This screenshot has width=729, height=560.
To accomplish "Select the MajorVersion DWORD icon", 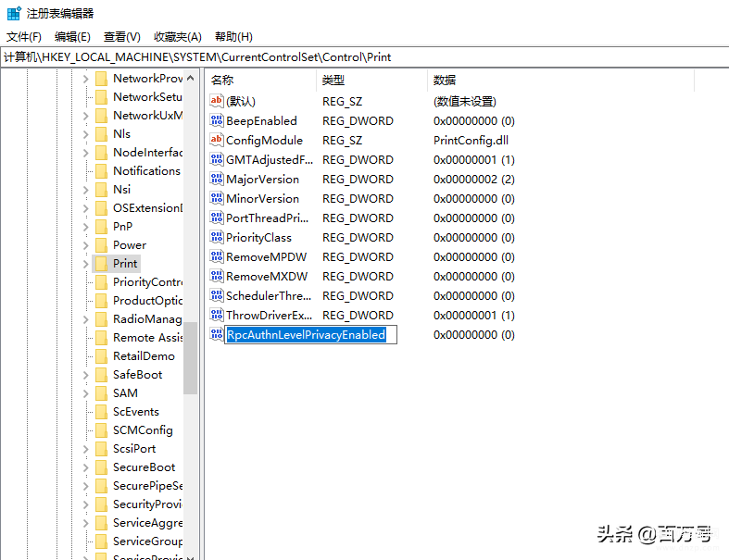I will tap(217, 179).
